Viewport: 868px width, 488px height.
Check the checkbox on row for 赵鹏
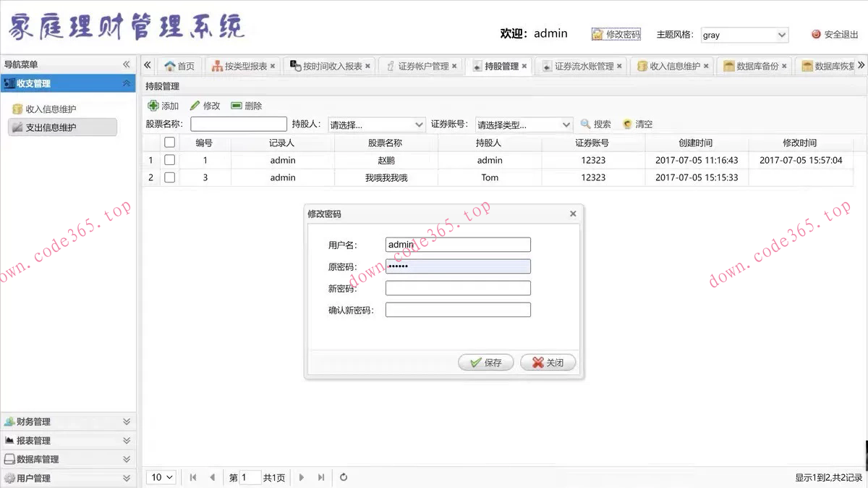(169, 160)
